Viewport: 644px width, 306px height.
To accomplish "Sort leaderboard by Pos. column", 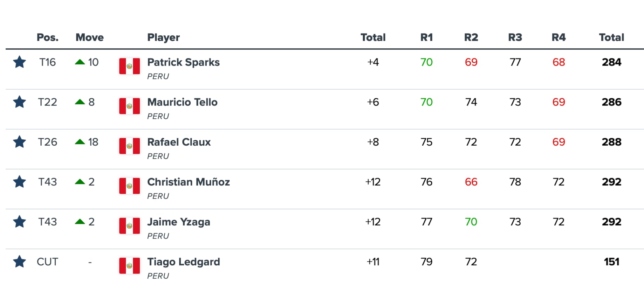I will [x=47, y=37].
